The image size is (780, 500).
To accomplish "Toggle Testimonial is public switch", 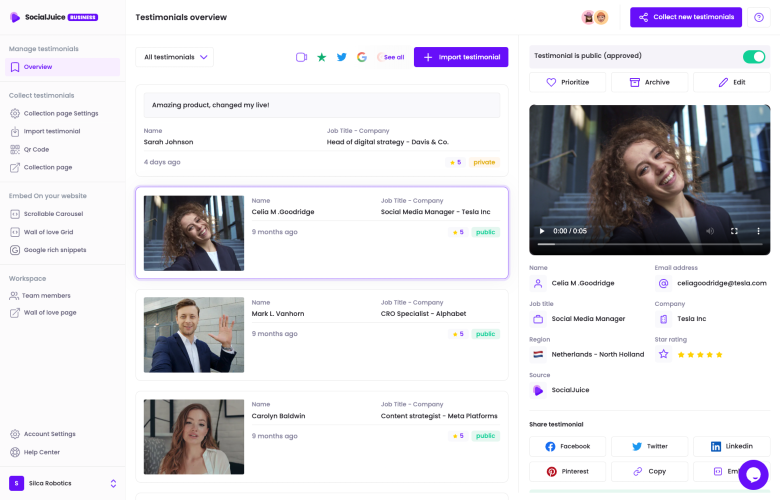I will point(754,57).
